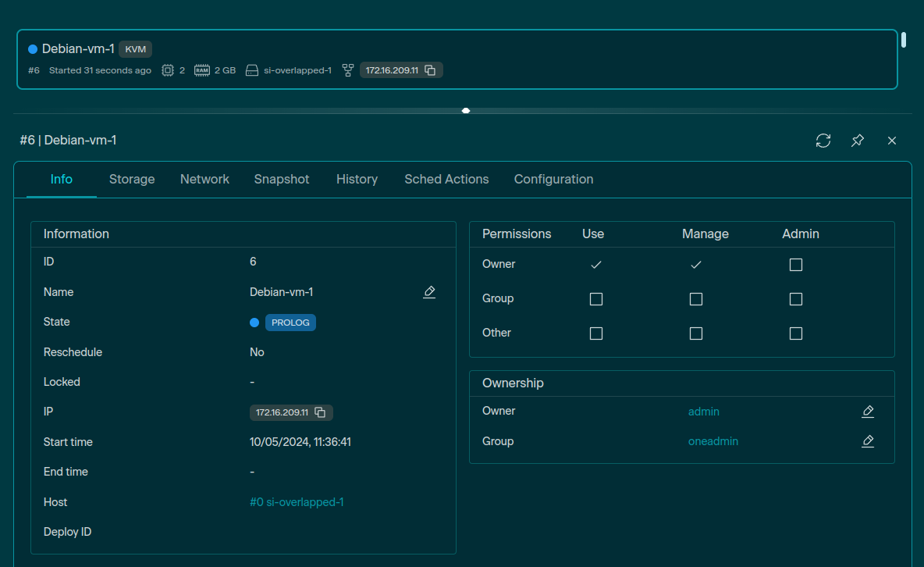Copy IP address in Information section

click(x=320, y=412)
